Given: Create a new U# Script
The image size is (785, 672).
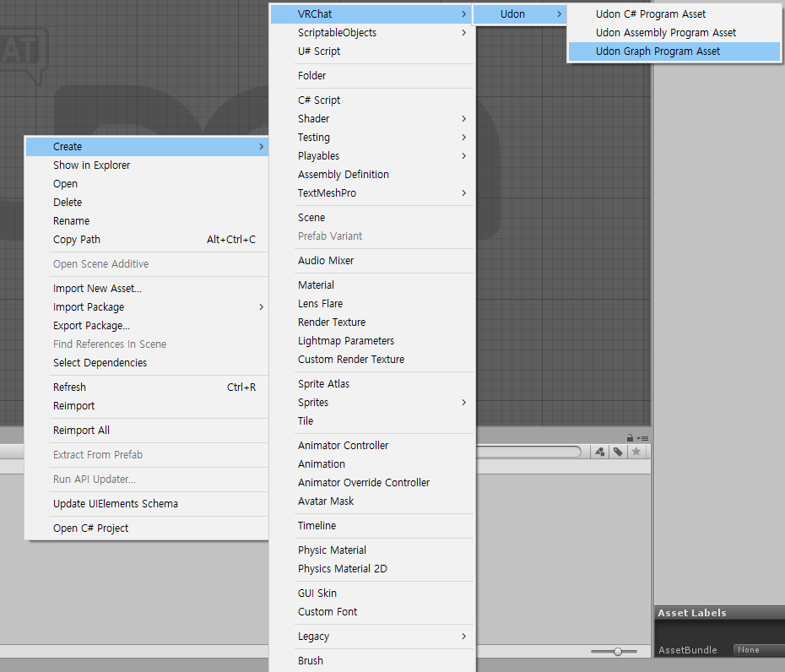Looking at the screenshot, I should [x=371, y=51].
